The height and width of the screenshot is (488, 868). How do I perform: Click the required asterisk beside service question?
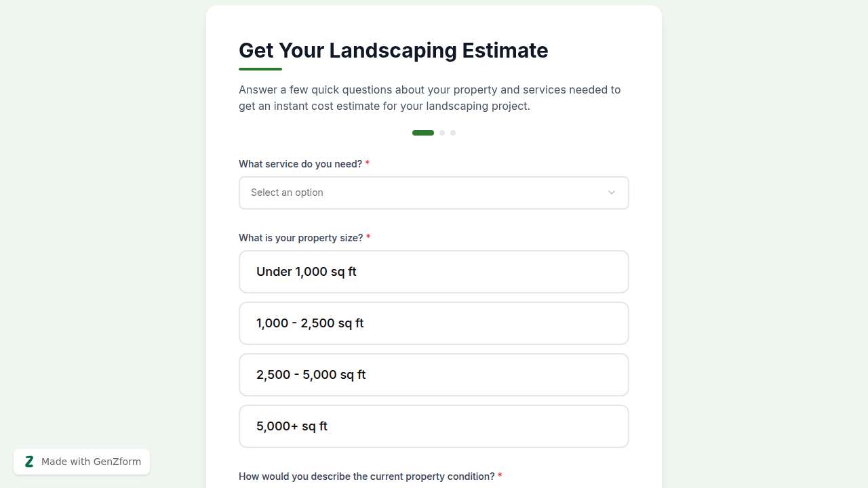pos(367,163)
